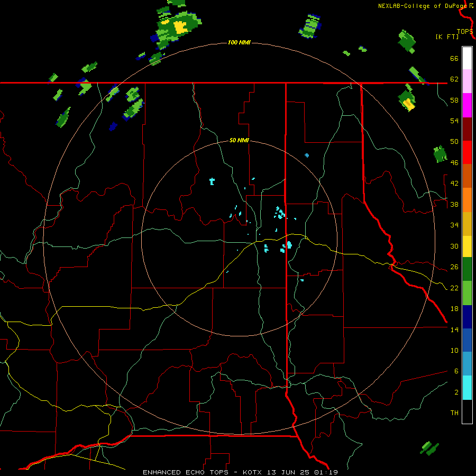Viewport: 476px width, 476px height.
Task: Click the 54 legend value
Action: (454, 121)
